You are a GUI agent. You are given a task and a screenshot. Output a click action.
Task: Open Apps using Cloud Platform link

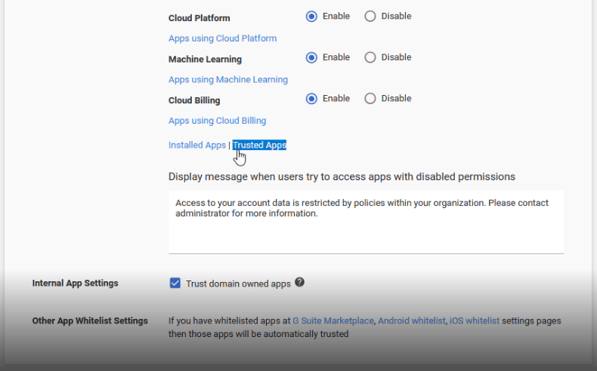[223, 38]
